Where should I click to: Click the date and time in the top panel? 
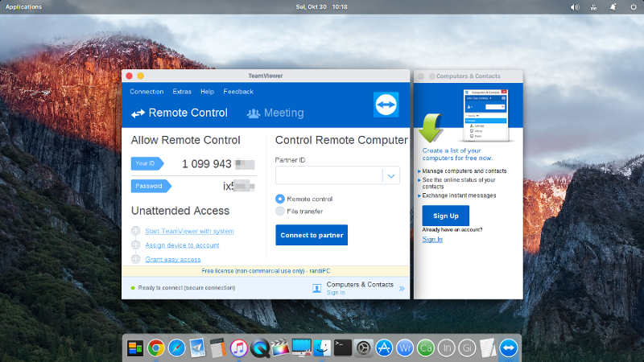pyautogui.click(x=321, y=7)
